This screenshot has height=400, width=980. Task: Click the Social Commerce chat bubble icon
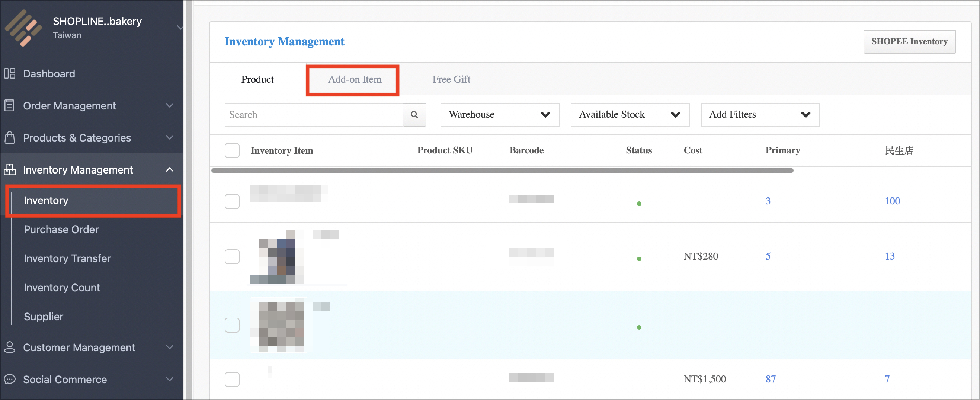coord(10,379)
